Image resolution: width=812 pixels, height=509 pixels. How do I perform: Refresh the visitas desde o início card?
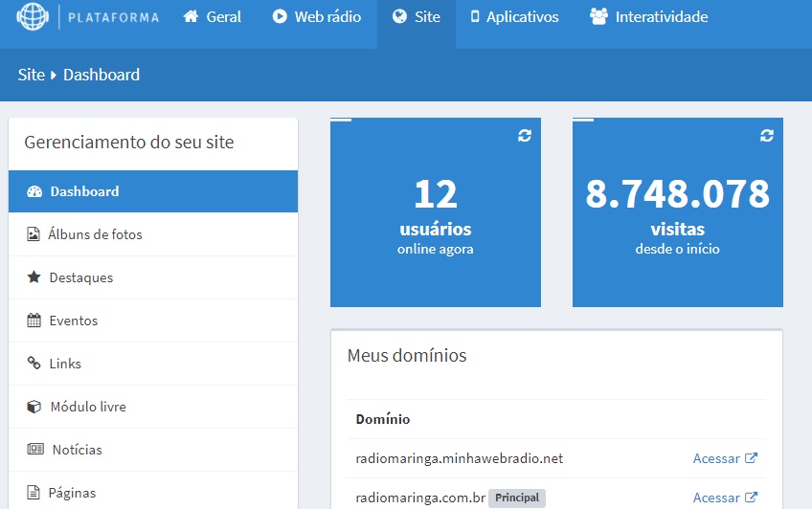coord(767,136)
